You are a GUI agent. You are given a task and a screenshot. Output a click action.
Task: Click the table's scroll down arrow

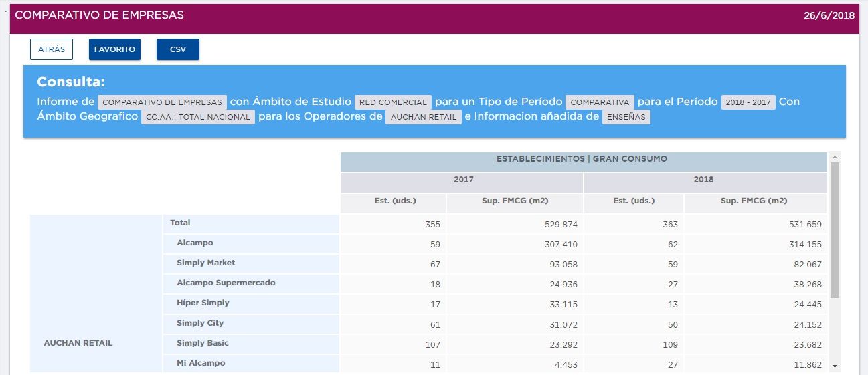point(835,366)
